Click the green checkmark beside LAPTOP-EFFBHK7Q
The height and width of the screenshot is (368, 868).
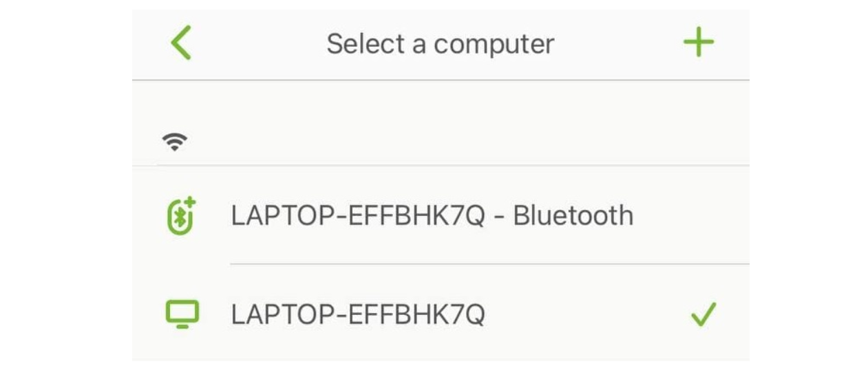(703, 315)
